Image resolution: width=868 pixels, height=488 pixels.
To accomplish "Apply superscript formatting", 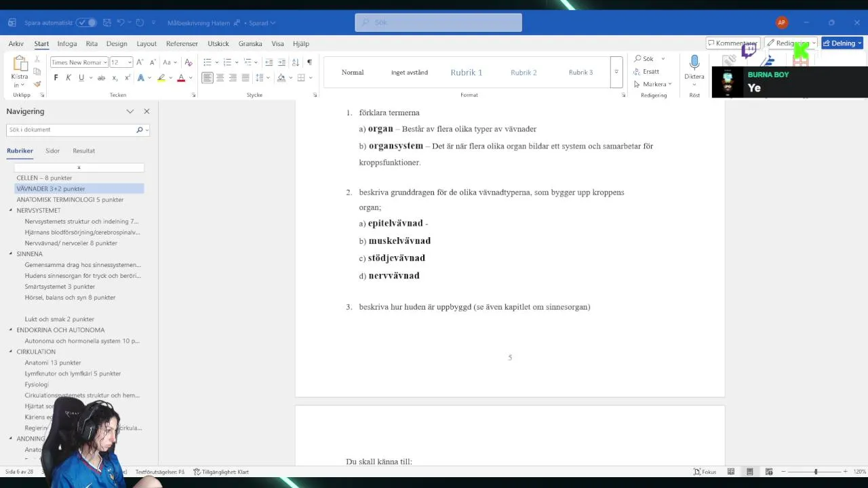I will [x=127, y=78].
